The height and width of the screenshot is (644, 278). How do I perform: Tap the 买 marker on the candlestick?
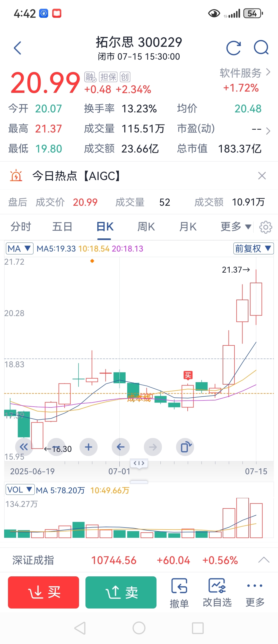[188, 375]
